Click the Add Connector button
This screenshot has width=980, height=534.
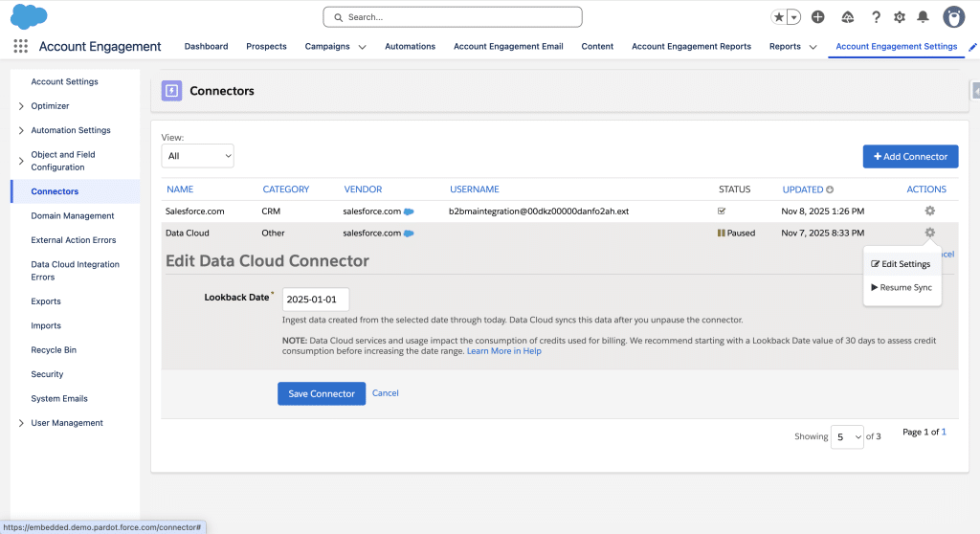pos(910,156)
